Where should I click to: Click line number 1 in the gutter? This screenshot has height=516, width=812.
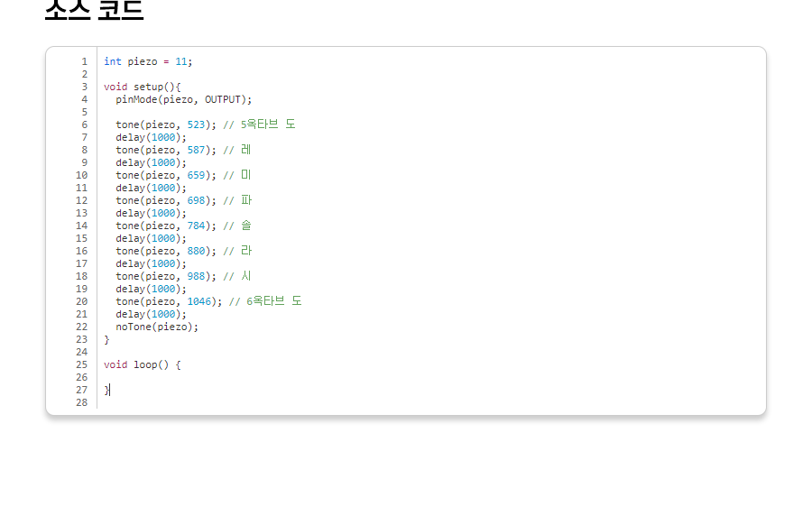pos(84,61)
